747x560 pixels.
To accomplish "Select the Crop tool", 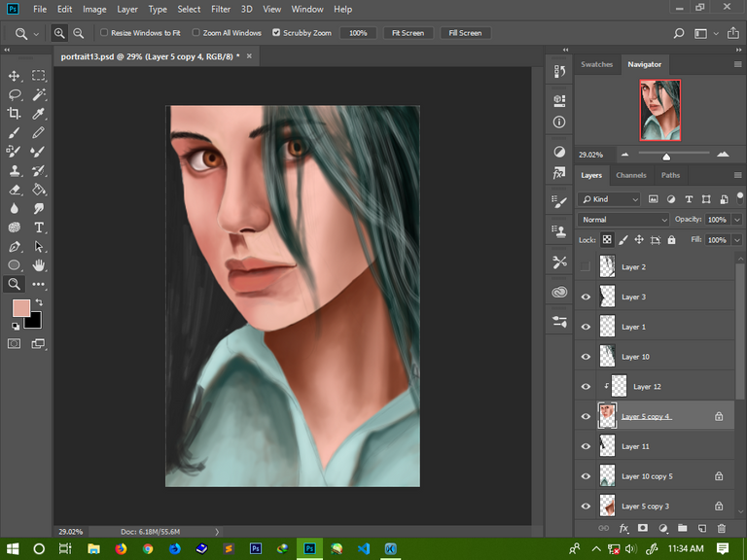I will pyautogui.click(x=15, y=114).
